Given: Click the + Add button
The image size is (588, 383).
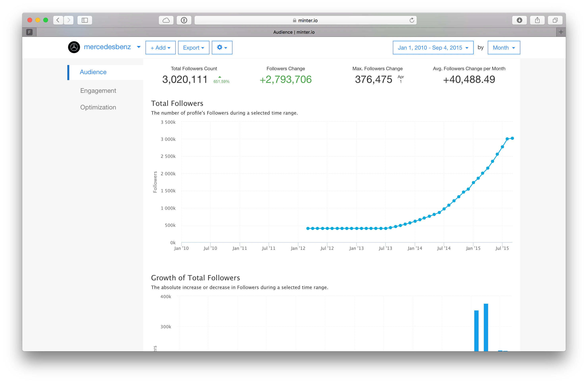Looking at the screenshot, I should pyautogui.click(x=160, y=48).
